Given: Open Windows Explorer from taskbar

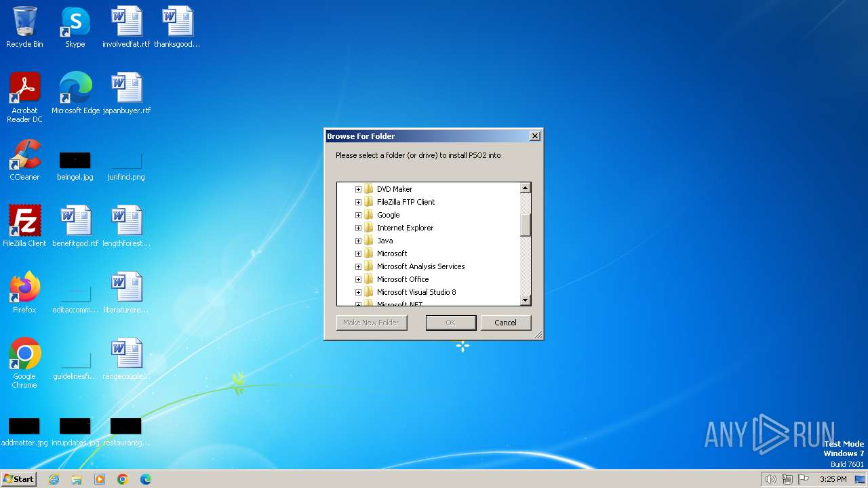Looking at the screenshot, I should point(77,479).
